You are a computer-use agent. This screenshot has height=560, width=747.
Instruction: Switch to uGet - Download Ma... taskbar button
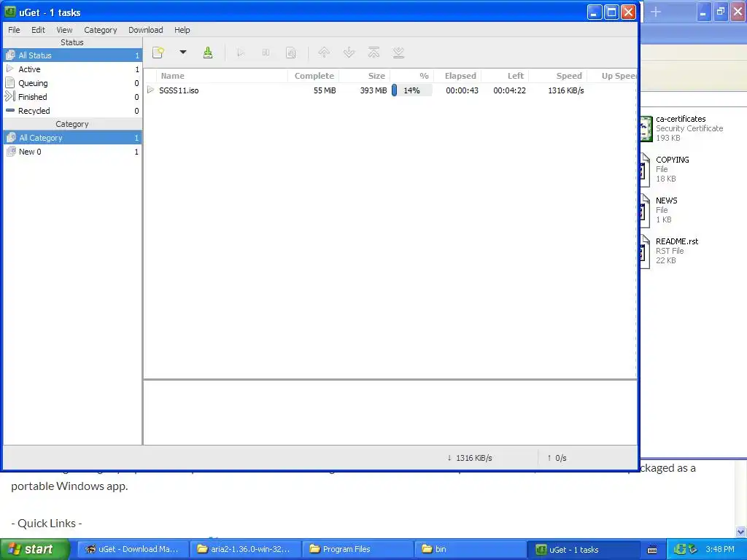133,549
